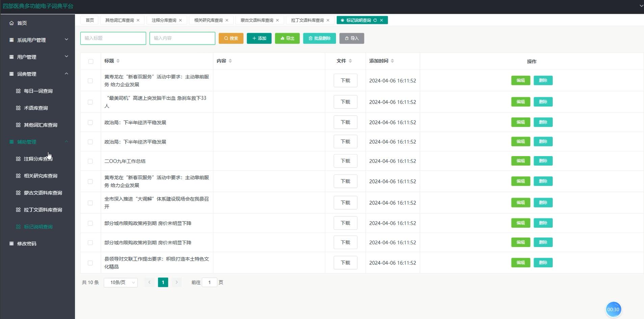Click the import icon on 导入 button

tap(347, 38)
